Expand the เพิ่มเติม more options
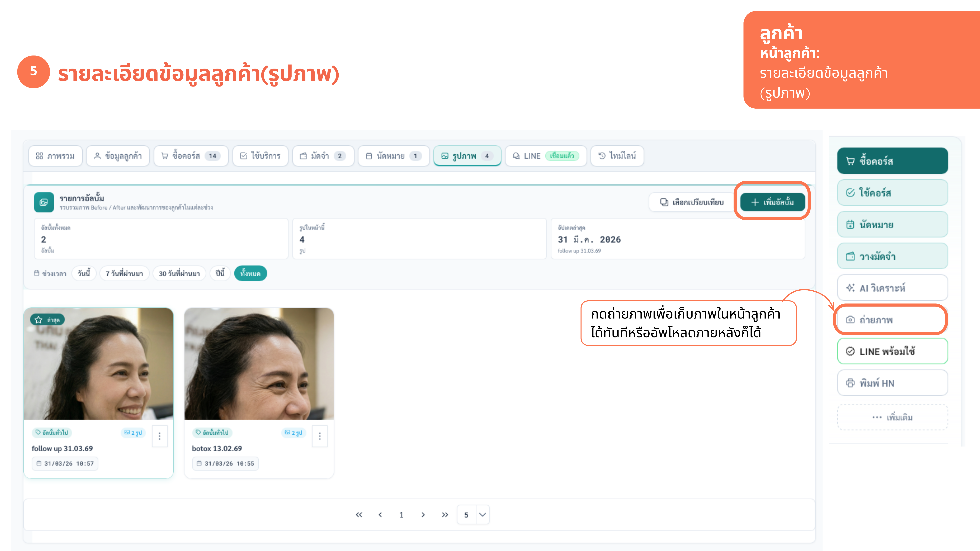This screenshot has width=980, height=551. pyautogui.click(x=892, y=417)
